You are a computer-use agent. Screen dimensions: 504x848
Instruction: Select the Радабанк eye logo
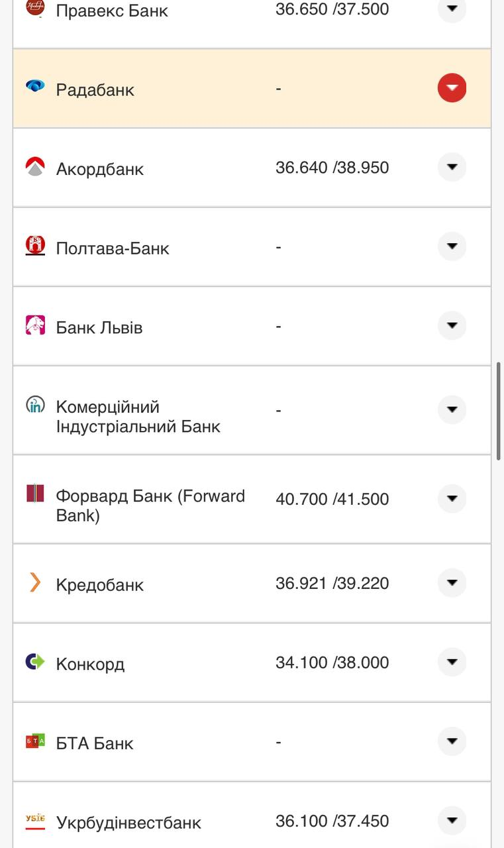coord(35,87)
